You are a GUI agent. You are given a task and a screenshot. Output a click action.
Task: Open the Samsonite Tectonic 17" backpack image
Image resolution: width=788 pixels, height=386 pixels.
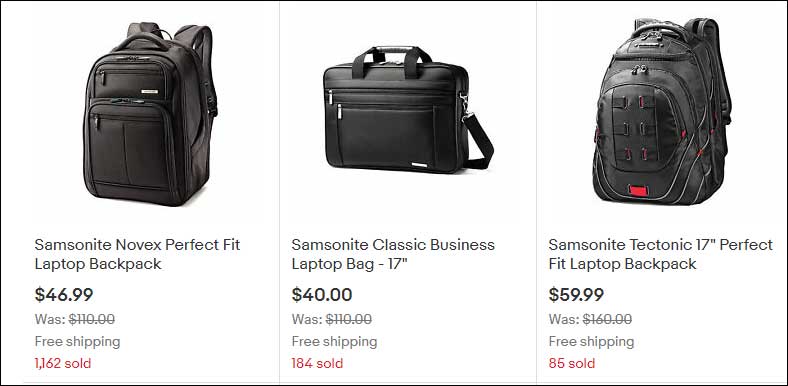(x=662, y=111)
